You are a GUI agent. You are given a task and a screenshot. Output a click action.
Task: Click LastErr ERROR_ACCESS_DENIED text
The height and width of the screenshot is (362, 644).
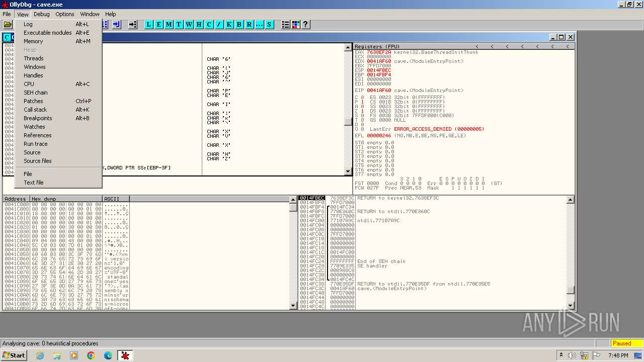coord(439,129)
